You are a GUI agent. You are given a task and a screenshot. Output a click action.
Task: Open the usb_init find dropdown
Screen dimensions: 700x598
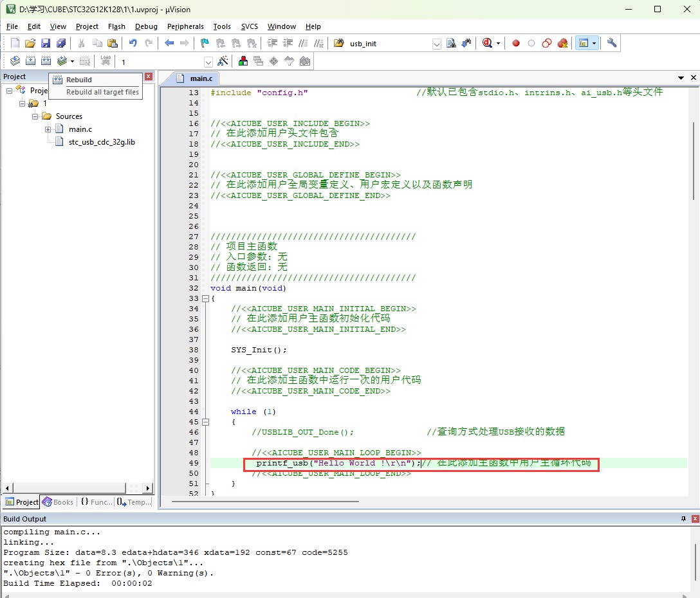coord(437,44)
